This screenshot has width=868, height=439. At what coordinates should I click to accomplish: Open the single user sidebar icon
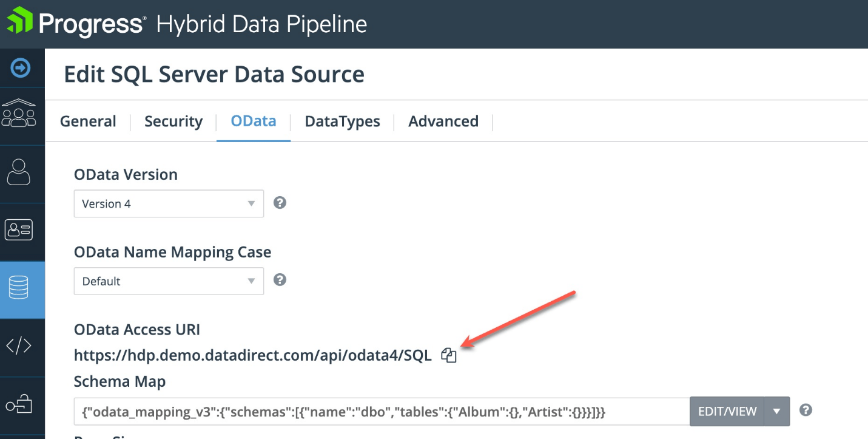point(19,172)
